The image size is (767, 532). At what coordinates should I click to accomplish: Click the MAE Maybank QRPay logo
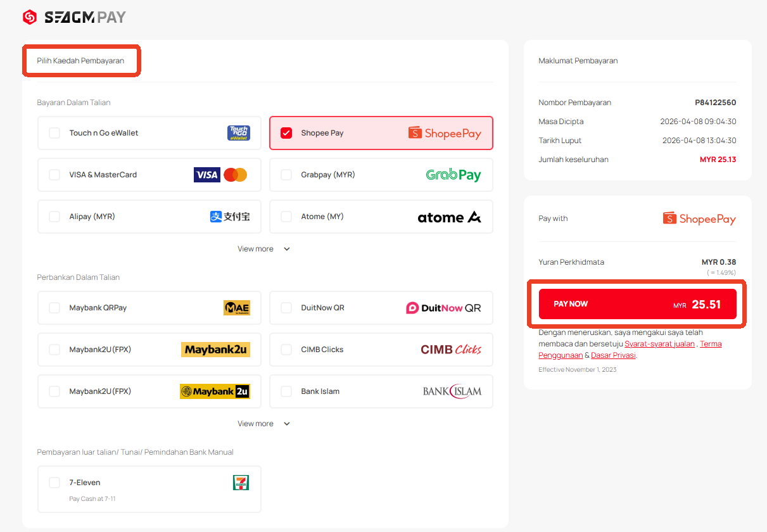click(237, 308)
